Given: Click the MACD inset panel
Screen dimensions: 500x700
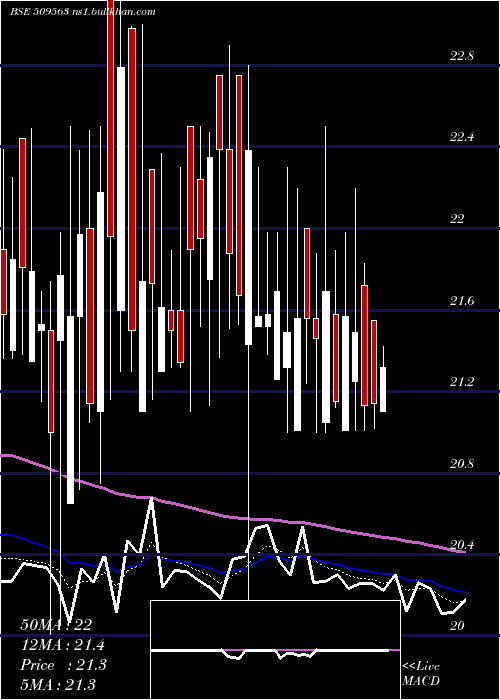Looking at the screenshot, I should 275,650.
